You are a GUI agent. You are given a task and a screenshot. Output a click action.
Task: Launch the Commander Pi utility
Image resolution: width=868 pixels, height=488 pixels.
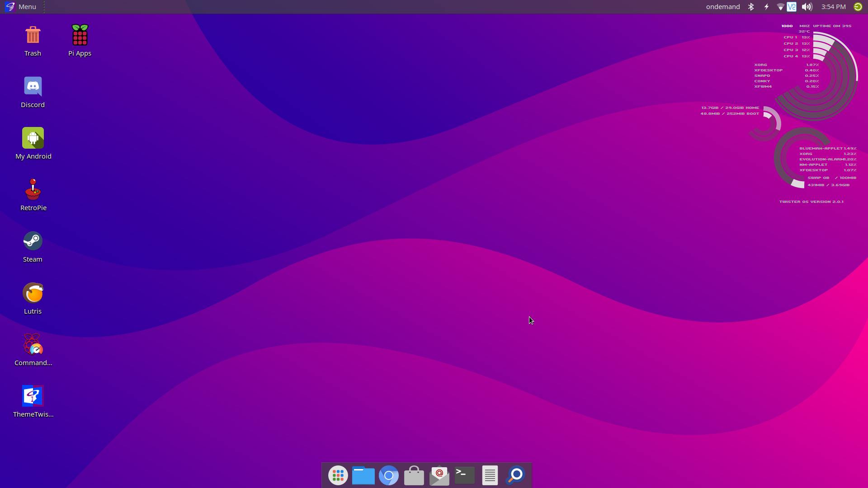[32, 343]
